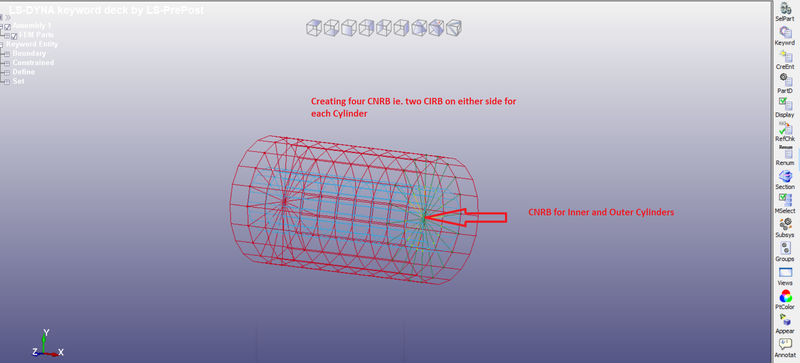
Task: Expand the Define tree node
Action: [7, 72]
